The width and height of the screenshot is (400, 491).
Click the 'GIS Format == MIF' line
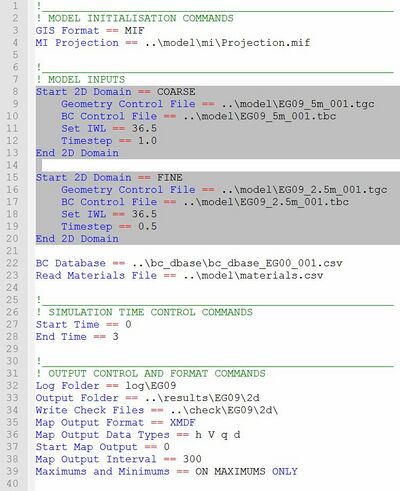tap(90, 31)
